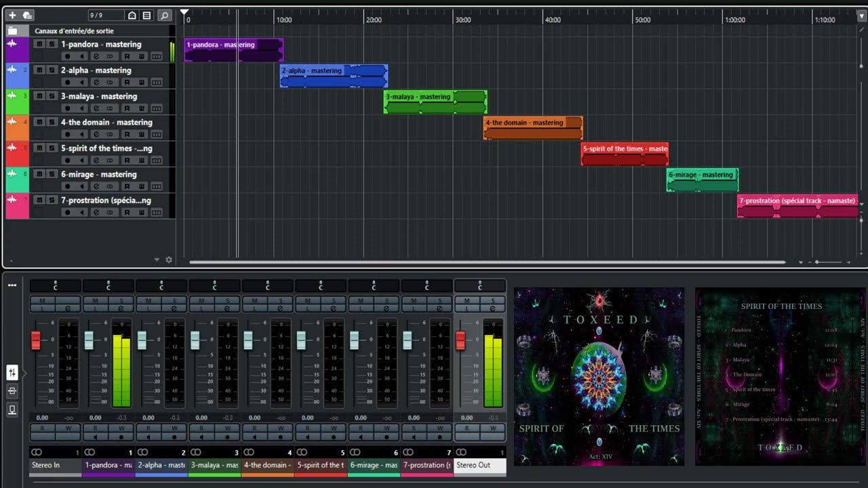Select the 7-prostration channel label in mixer
The width and height of the screenshot is (868, 488).
click(x=427, y=466)
